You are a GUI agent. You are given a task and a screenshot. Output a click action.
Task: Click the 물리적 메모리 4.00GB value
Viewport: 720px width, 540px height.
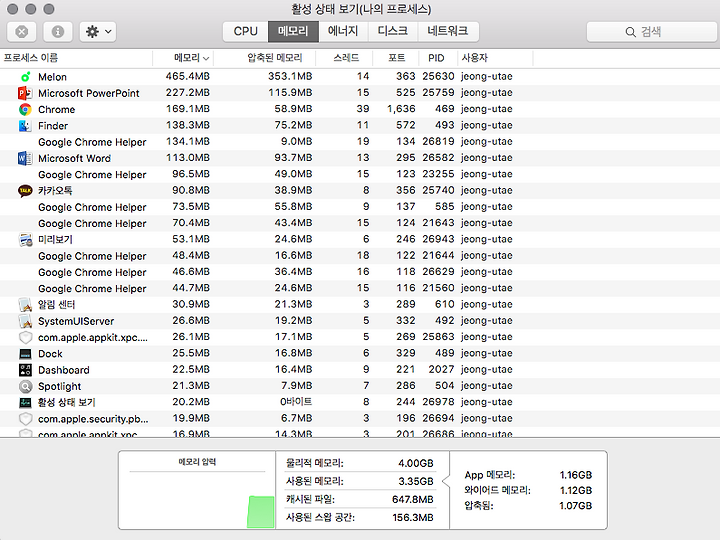[416, 463]
